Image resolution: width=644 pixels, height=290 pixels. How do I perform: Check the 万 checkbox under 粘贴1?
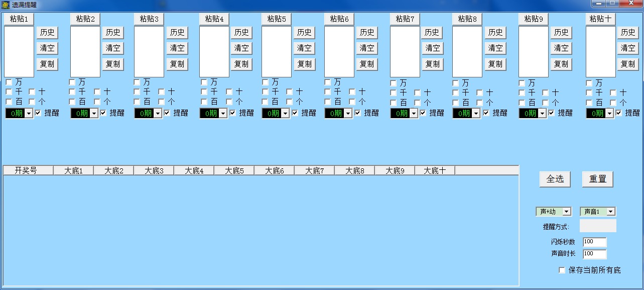[9, 82]
